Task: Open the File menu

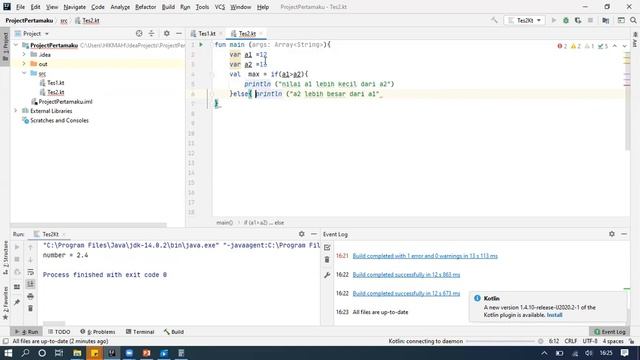Action: coord(20,7)
